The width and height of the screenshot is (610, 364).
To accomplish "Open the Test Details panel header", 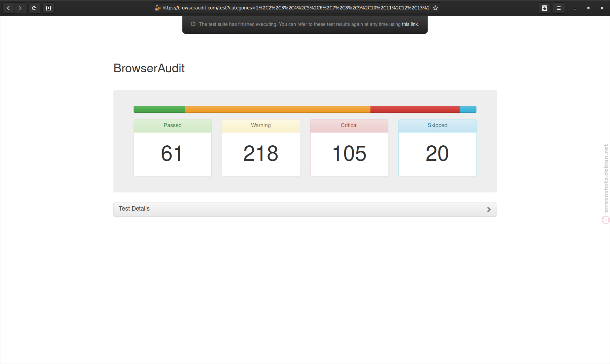I will (x=305, y=209).
